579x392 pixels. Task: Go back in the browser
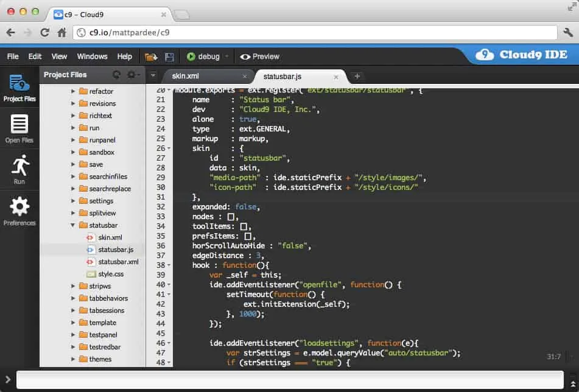coord(11,33)
